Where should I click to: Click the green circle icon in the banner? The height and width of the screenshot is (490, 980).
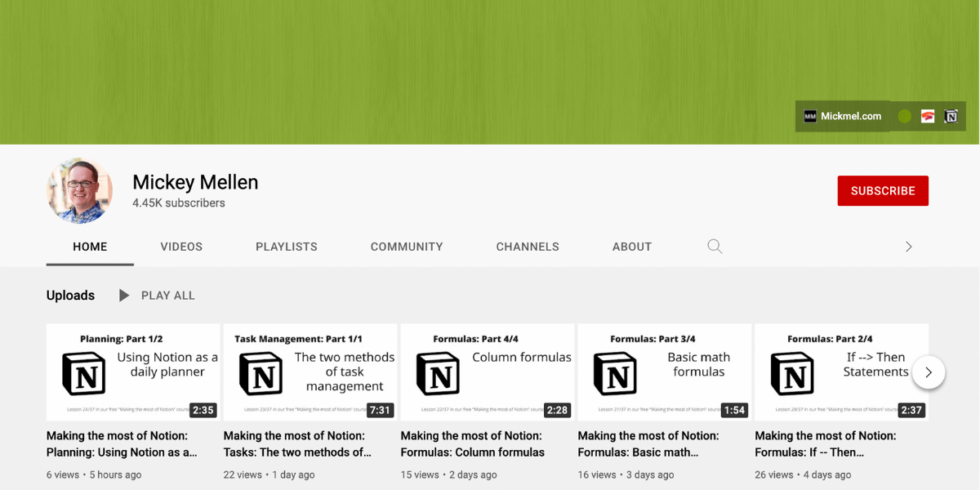904,116
